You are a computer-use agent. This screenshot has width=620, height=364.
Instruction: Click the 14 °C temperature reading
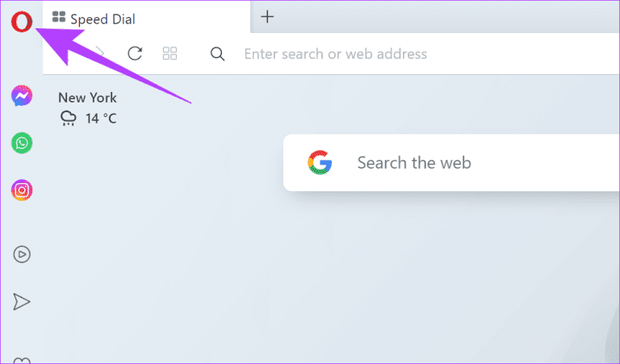click(102, 119)
